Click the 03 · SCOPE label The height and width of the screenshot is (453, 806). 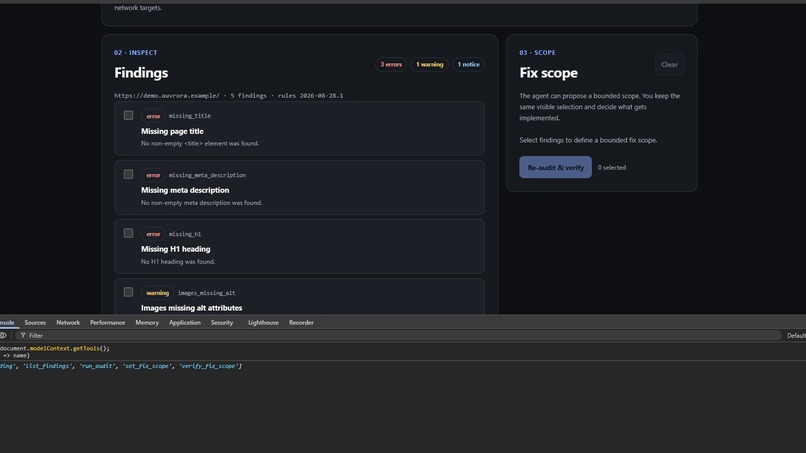point(537,52)
